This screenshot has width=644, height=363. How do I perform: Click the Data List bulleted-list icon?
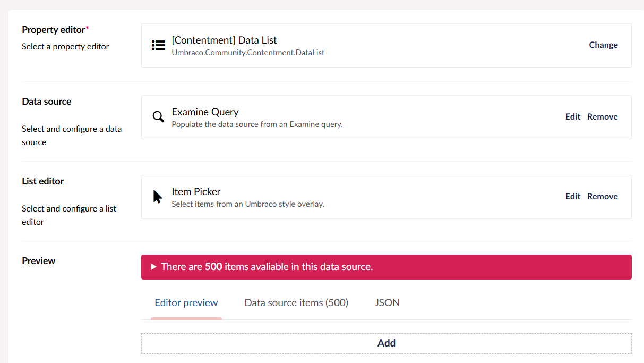coord(158,45)
